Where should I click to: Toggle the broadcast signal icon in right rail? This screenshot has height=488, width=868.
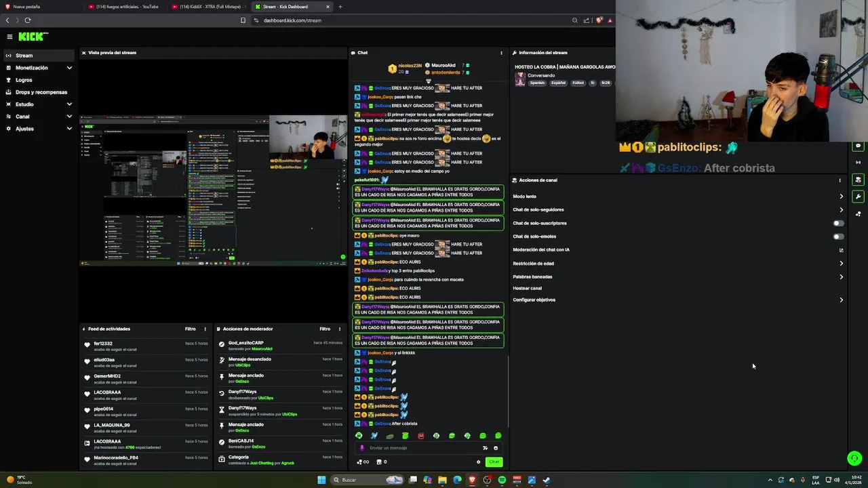point(858,163)
